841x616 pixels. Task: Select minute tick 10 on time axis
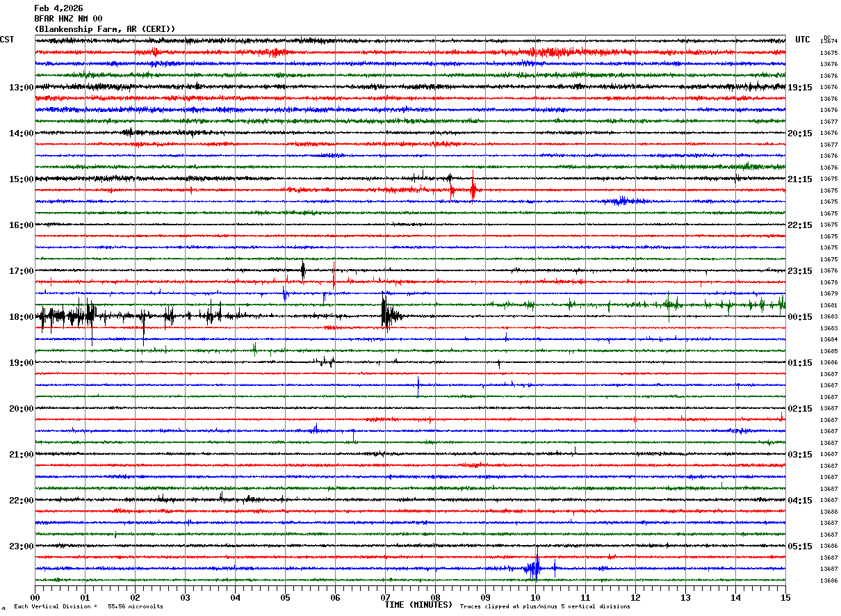[x=535, y=597]
